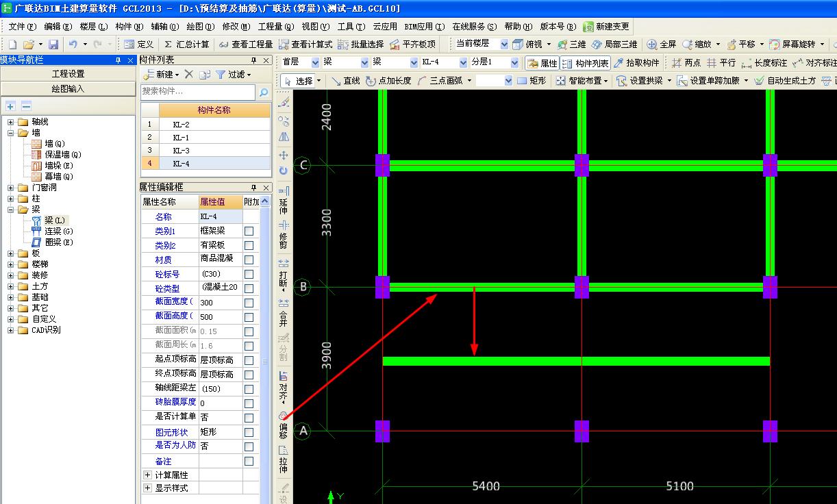Select the 直线 (Line) drawing tool
The width and height of the screenshot is (837, 504).
coord(345,80)
